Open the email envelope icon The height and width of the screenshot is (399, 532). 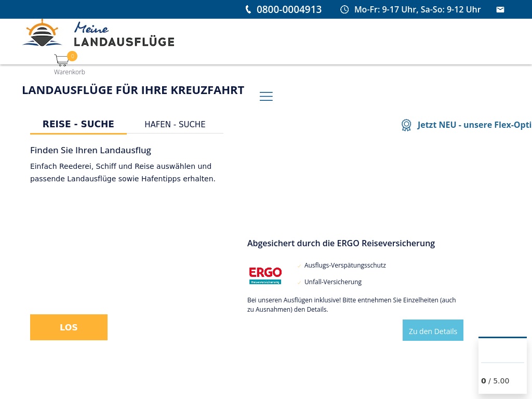click(x=500, y=9)
